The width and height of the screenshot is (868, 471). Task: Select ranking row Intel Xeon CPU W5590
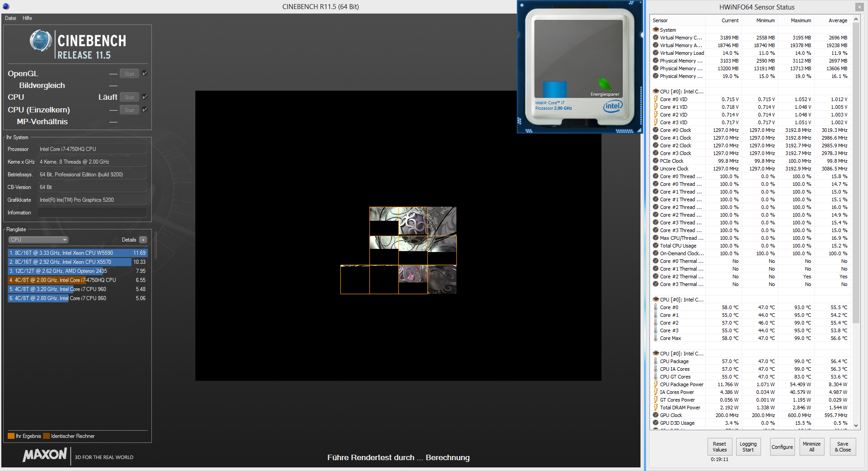tap(77, 253)
